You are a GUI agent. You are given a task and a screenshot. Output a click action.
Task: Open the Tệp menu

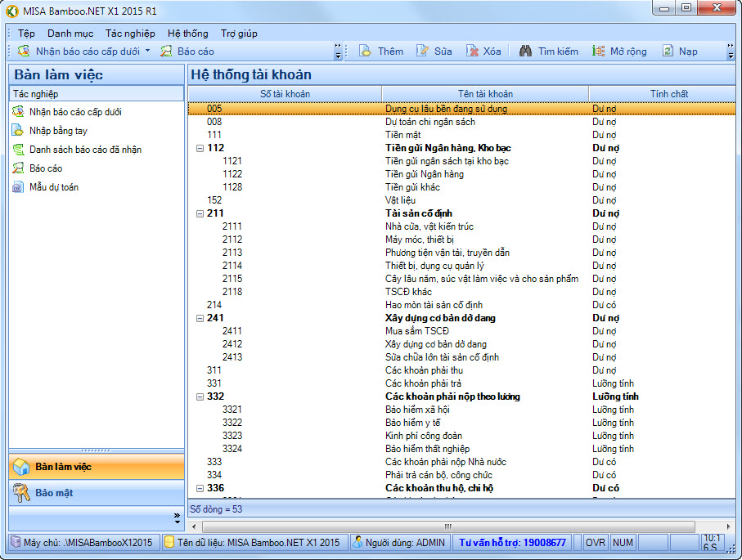pyautogui.click(x=26, y=33)
